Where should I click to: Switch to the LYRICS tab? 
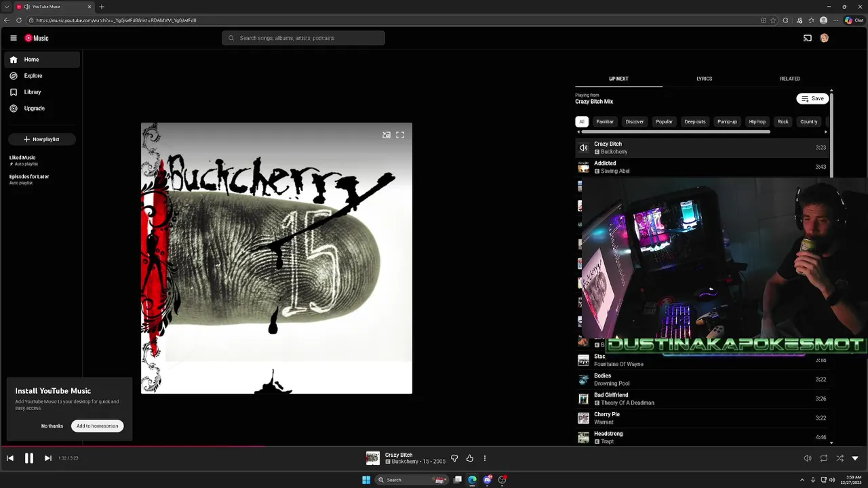pos(704,79)
